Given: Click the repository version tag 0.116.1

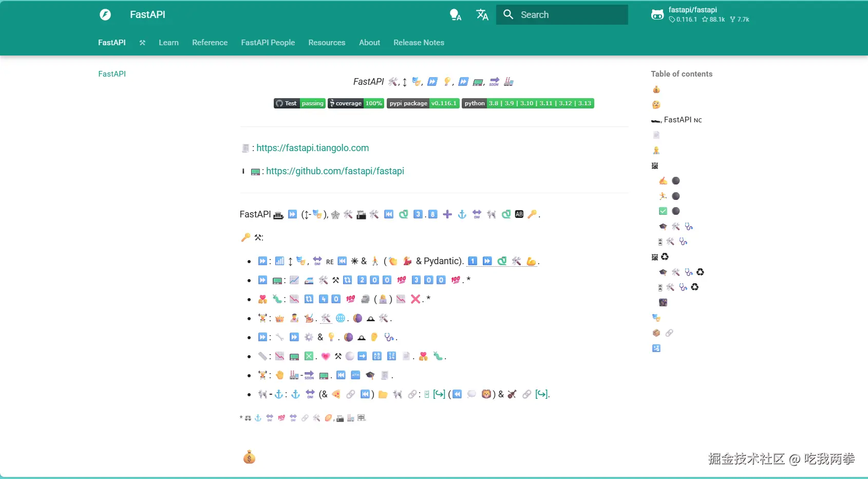Looking at the screenshot, I should [x=683, y=20].
